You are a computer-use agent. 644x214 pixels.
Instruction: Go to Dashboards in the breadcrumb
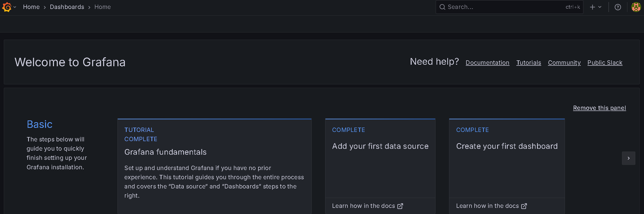click(x=67, y=7)
